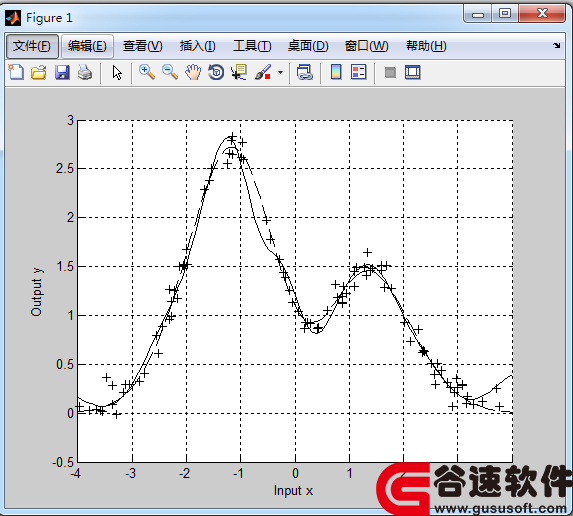The width and height of the screenshot is (573, 516).
Task: Click the dock figure arrow in menu bar
Action: (x=557, y=45)
